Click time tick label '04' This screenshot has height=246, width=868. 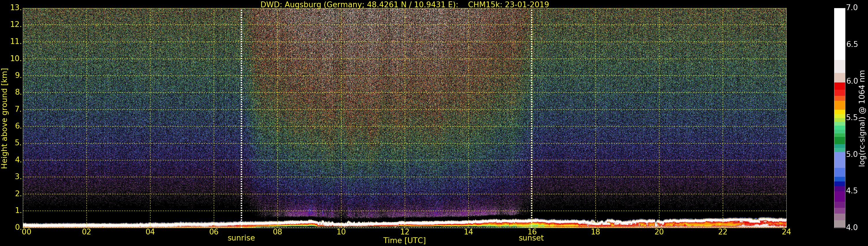pyautogui.click(x=150, y=232)
